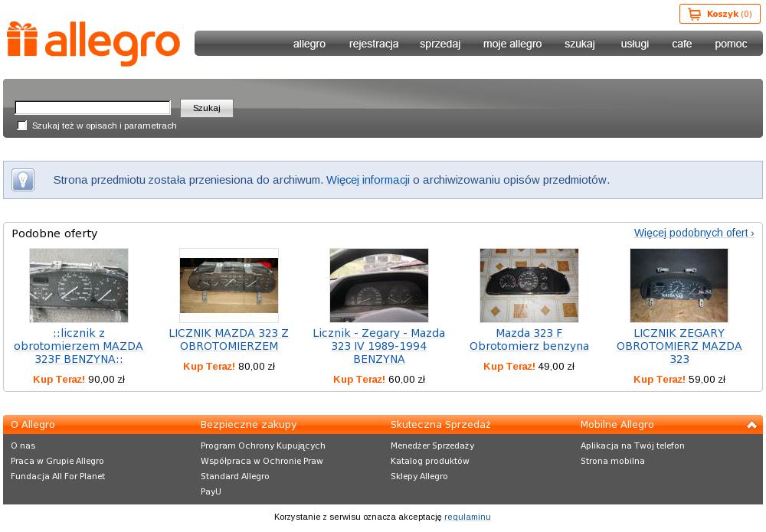Viewport: 766px width, 532px height.
Task: Click the Allegro gift logo
Action: pos(93,44)
